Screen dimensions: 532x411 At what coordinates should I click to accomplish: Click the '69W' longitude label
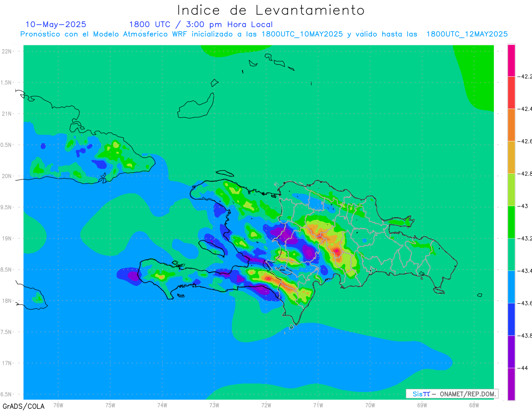(x=422, y=405)
